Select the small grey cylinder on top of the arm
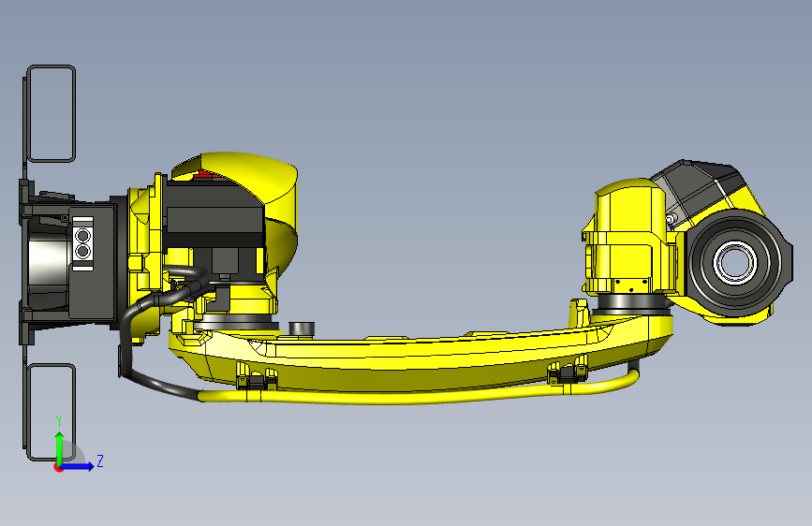 pos(302,329)
